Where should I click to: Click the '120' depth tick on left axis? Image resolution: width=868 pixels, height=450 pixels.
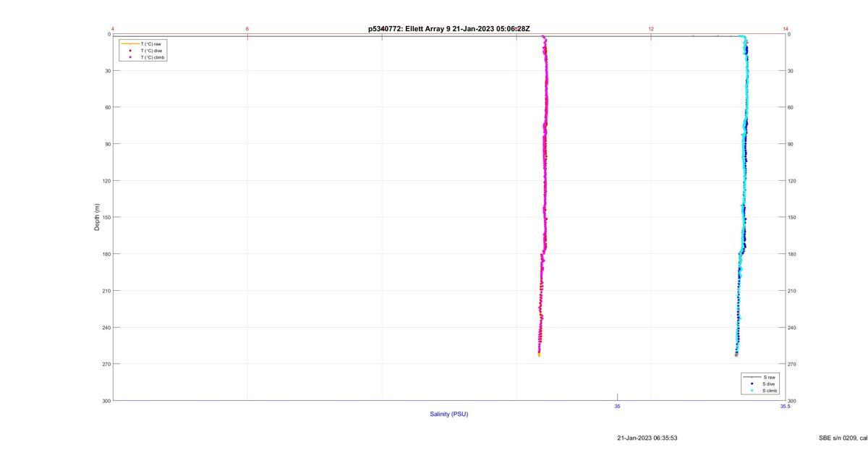pyautogui.click(x=107, y=181)
